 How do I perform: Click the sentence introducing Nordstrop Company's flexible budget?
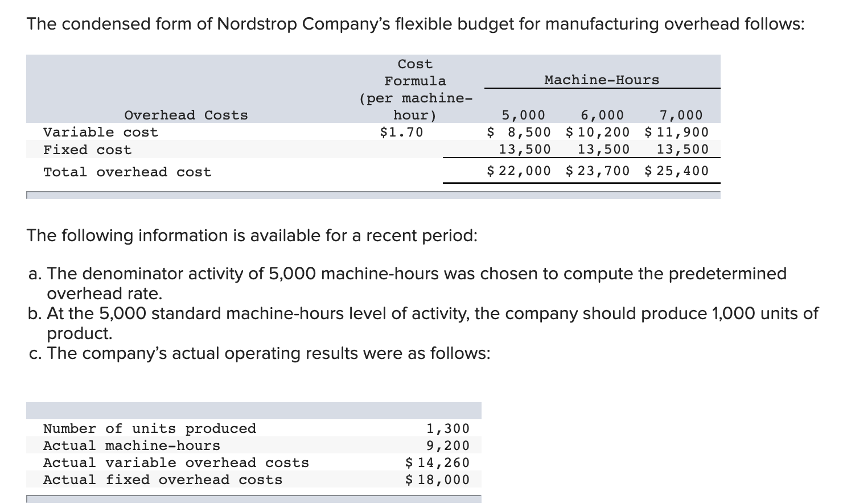[x=416, y=24]
